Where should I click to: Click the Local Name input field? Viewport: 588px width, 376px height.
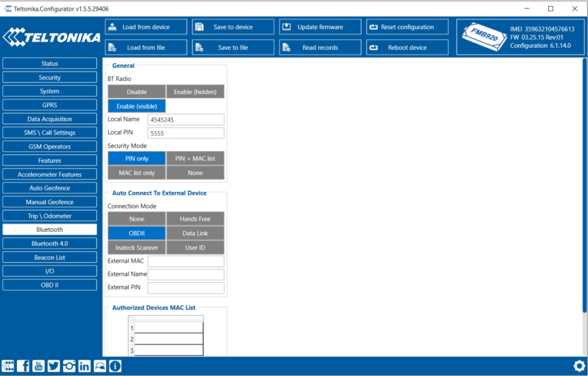point(186,120)
